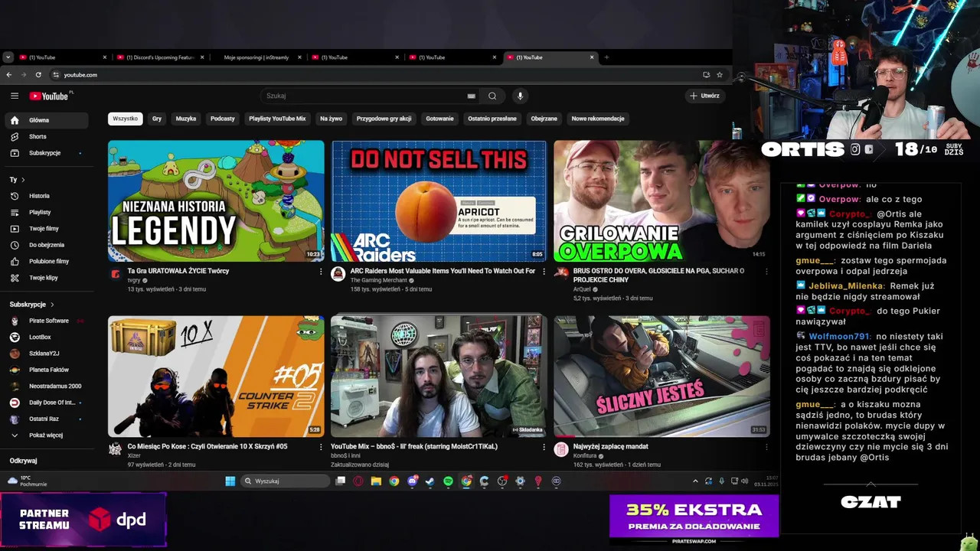The width and height of the screenshot is (980, 551).
Task: Open more options for BRUS OSTRO DO OVERA video
Action: [x=766, y=272]
